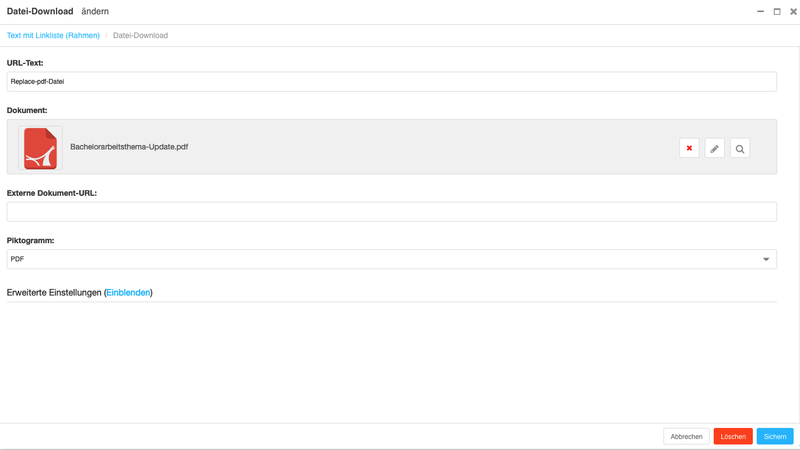Go to Text mit Linkliste (Rahmen) breadcrumb
The height and width of the screenshot is (450, 800).
(53, 35)
